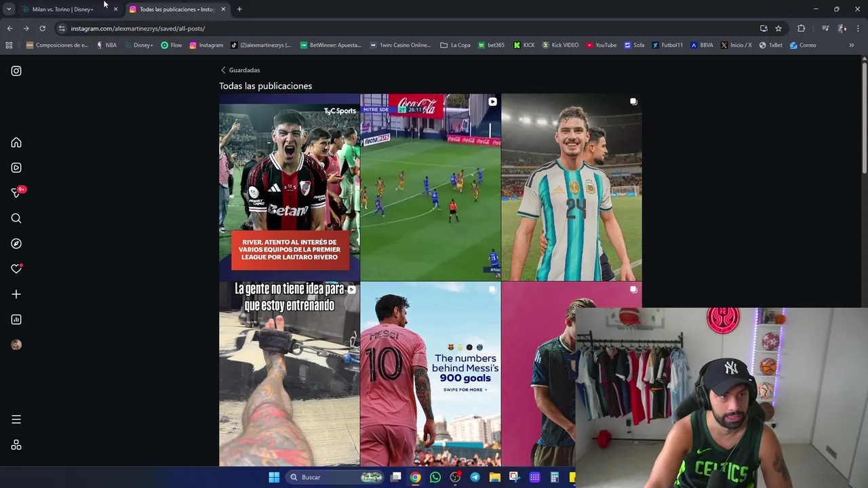
Task: Open the NBA bookmark
Action: 106,45
